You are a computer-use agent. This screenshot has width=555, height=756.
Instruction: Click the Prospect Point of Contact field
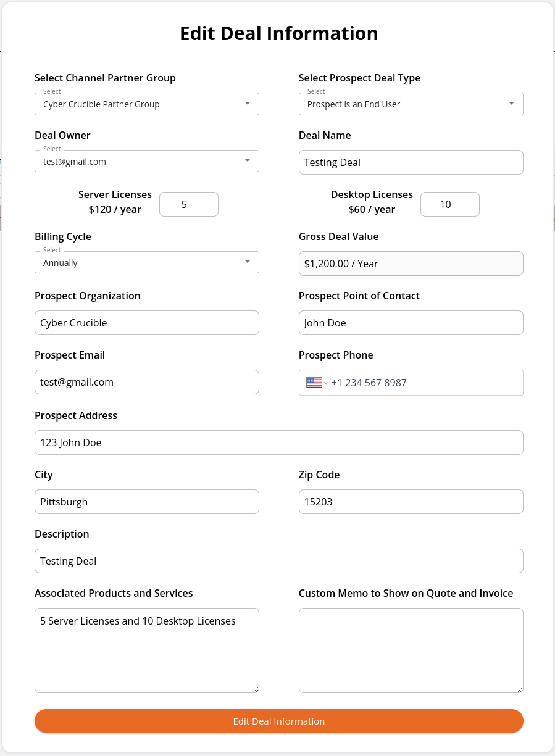pyautogui.click(x=411, y=323)
